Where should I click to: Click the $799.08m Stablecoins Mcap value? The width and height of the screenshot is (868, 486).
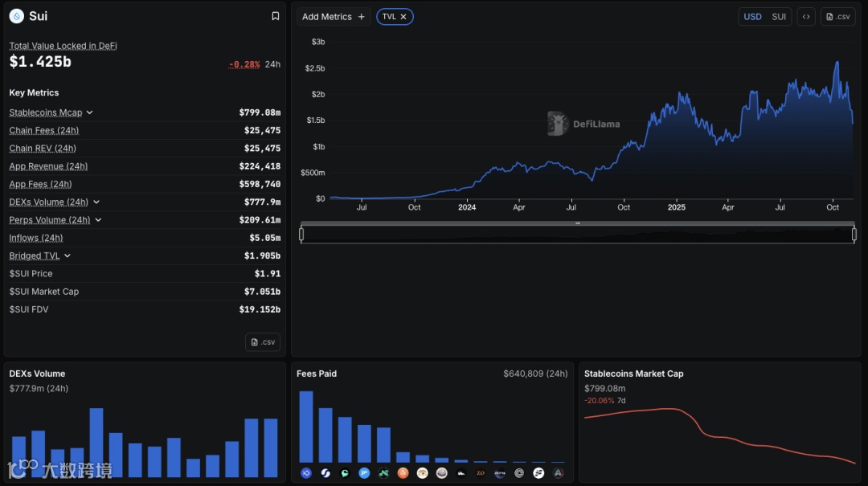point(260,112)
